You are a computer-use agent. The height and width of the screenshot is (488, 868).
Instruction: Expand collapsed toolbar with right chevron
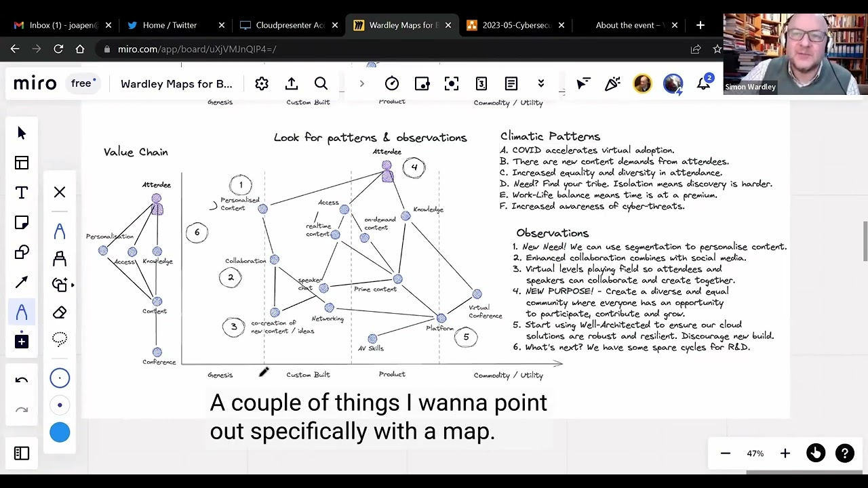(x=361, y=83)
